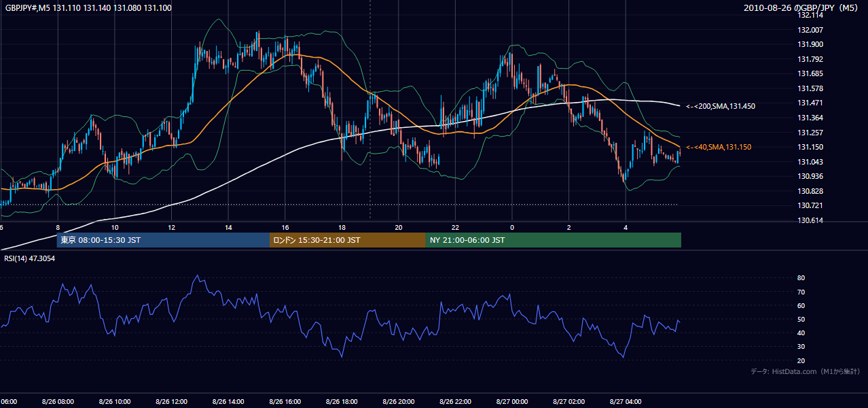Click hour label 14 below the price chart
The height and width of the screenshot is (408, 868).
click(228, 228)
